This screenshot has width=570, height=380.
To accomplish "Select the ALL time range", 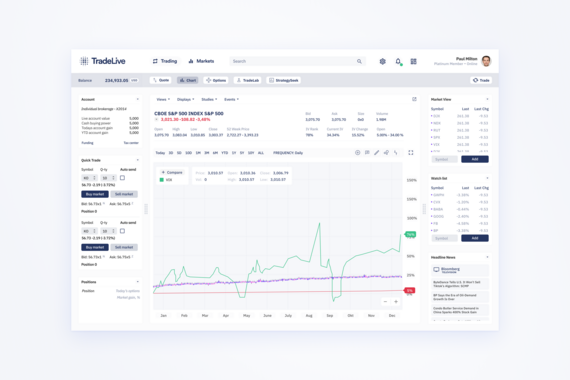I will coord(261,153).
